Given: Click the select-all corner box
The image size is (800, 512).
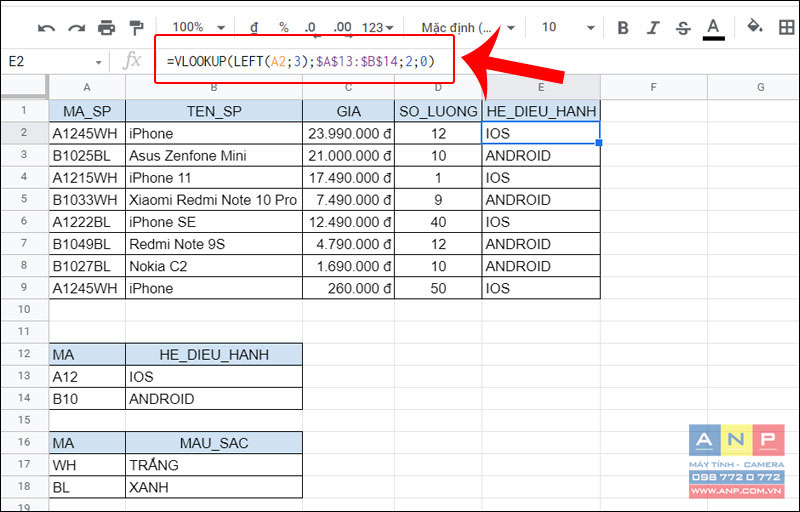Looking at the screenshot, I should (x=24, y=87).
